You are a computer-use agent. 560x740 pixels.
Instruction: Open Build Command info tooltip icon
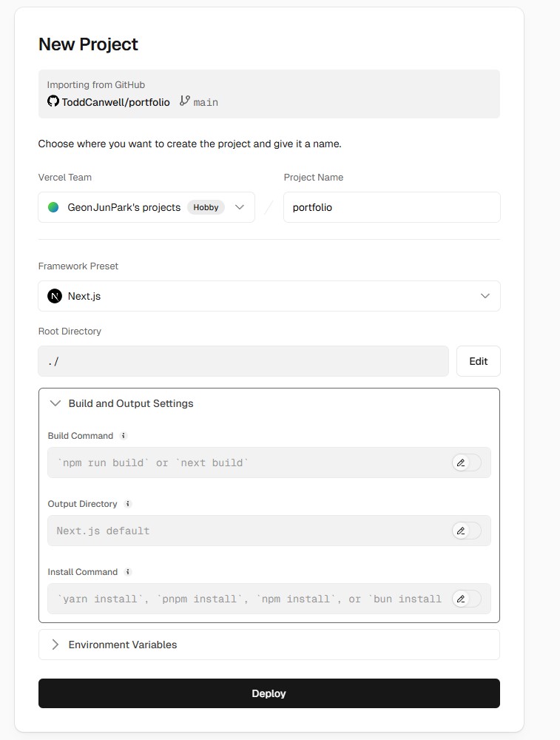(123, 436)
